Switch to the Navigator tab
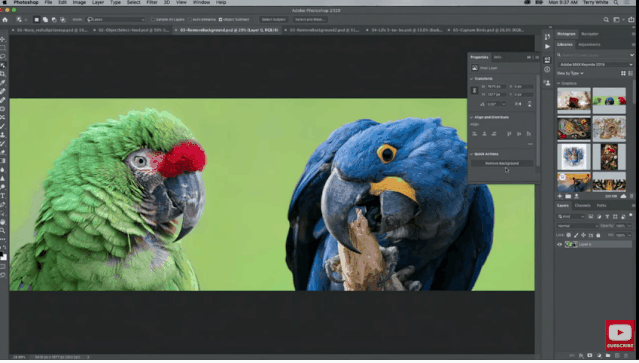 [589, 34]
